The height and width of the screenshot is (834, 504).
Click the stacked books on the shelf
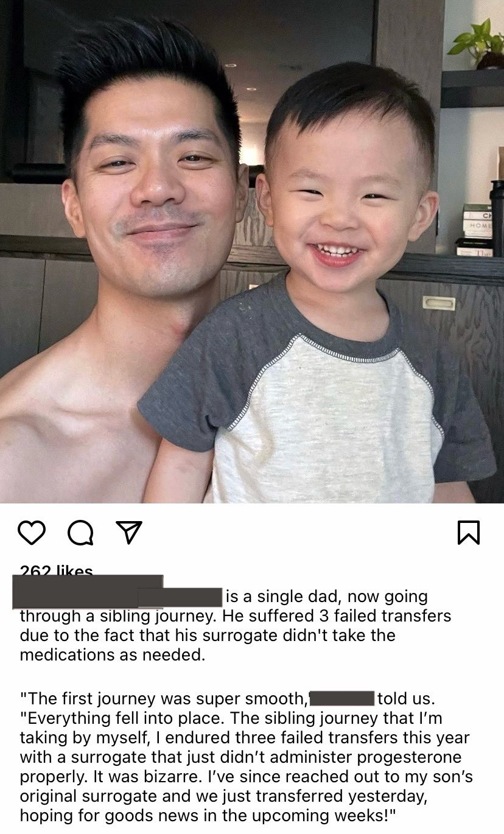coord(477,230)
